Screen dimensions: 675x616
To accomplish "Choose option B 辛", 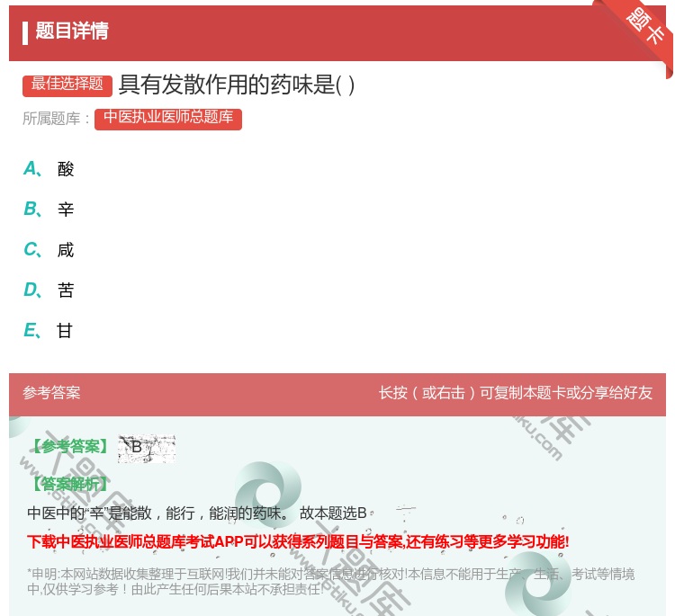I will tap(65, 210).
